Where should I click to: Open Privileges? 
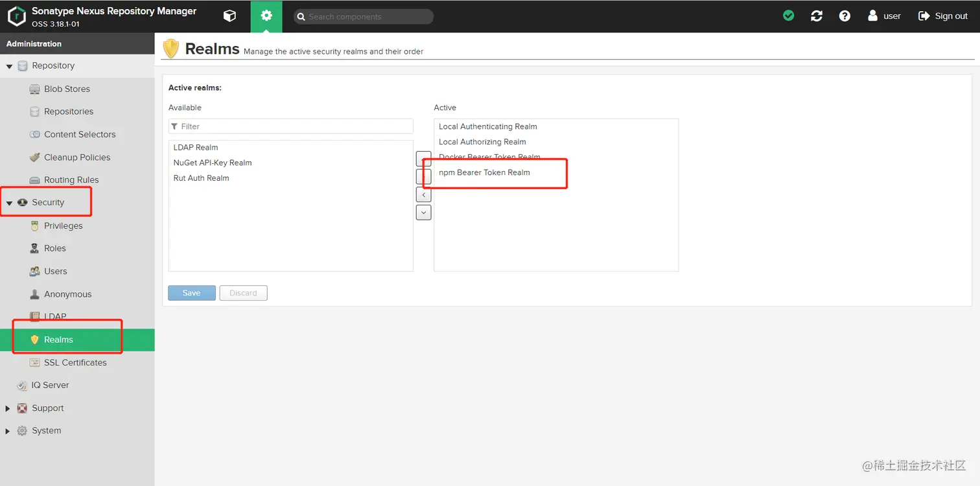pos(64,226)
